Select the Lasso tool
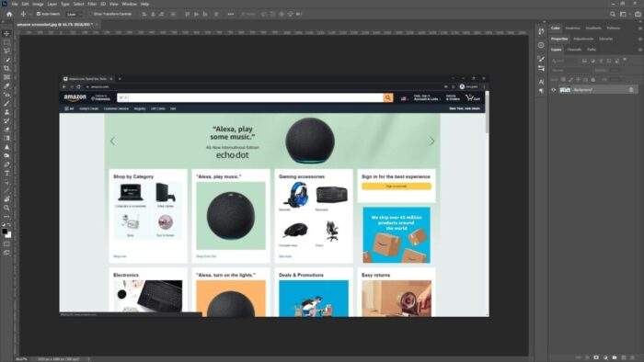Image resolution: width=644 pixels, height=362 pixels. click(x=6, y=51)
